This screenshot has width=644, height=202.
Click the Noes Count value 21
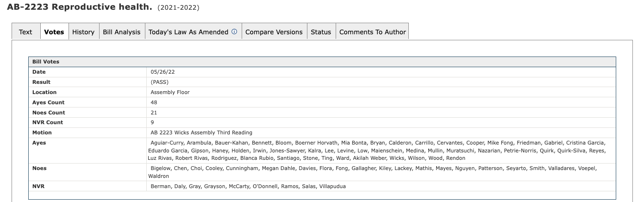[154, 113]
